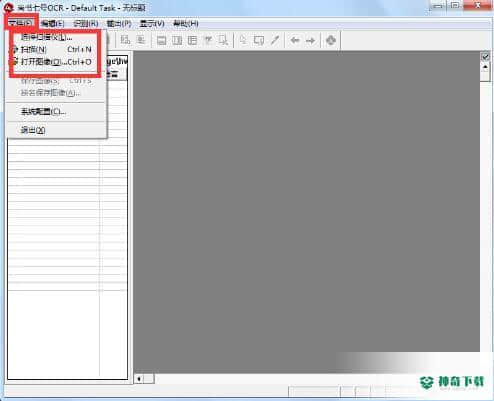Image resolution: width=494 pixels, height=401 pixels.
Task: Click the vertical scrollbar up arrow
Action: tap(485, 67)
